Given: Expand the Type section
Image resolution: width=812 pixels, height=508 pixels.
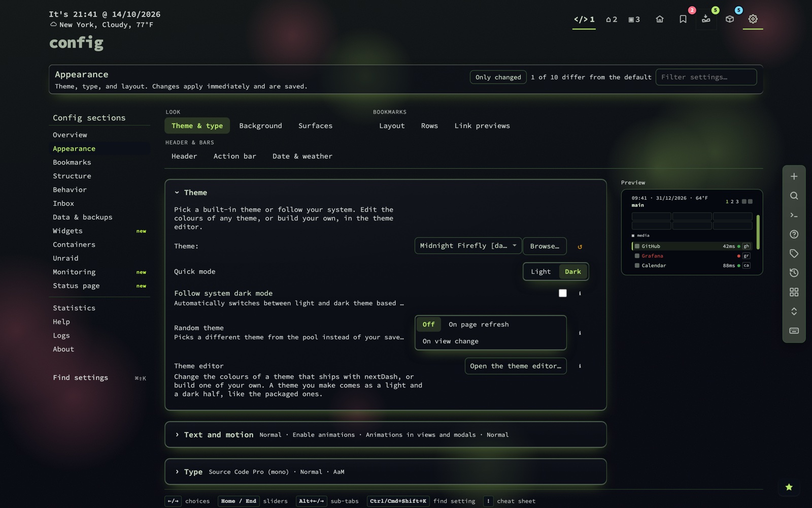Looking at the screenshot, I should click(x=188, y=472).
